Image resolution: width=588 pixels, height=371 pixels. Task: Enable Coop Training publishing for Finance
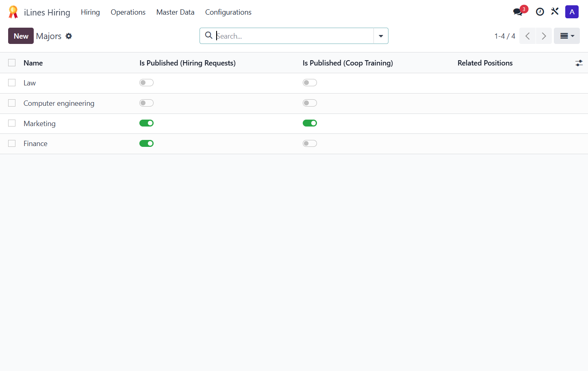tap(310, 144)
